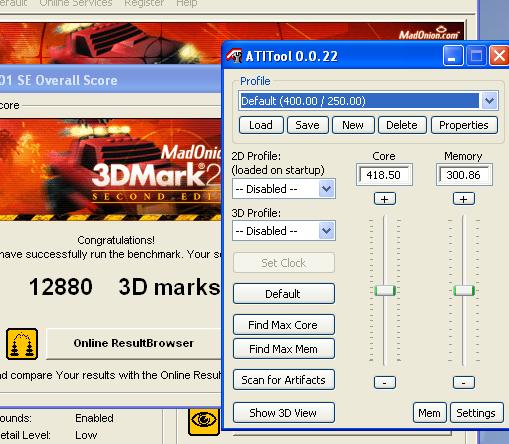This screenshot has width=509, height=444.
Task: Click the MadOnion.com banner logo
Action: click(x=429, y=33)
